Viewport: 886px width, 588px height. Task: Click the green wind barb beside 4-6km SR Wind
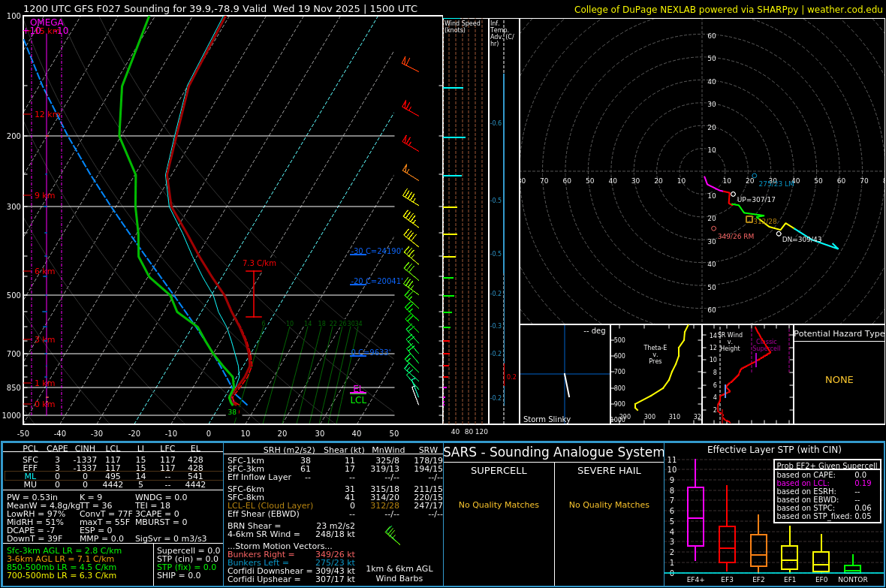pyautogui.click(x=392, y=535)
